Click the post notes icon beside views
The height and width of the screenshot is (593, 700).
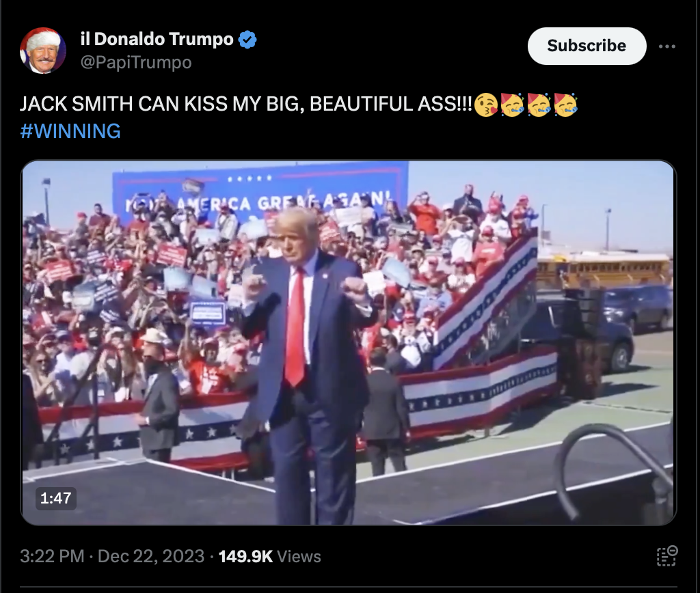click(667, 556)
